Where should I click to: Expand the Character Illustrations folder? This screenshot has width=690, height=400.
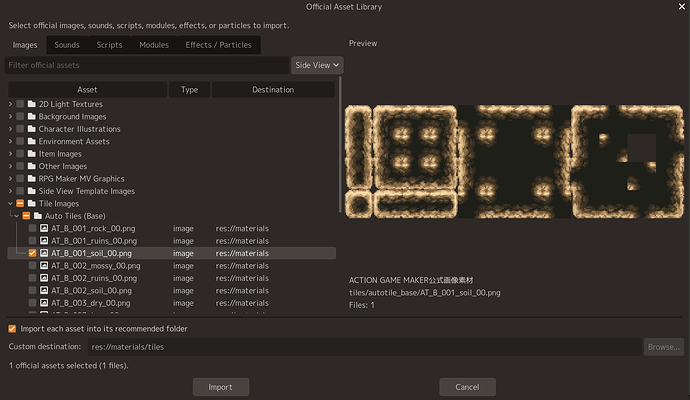11,129
